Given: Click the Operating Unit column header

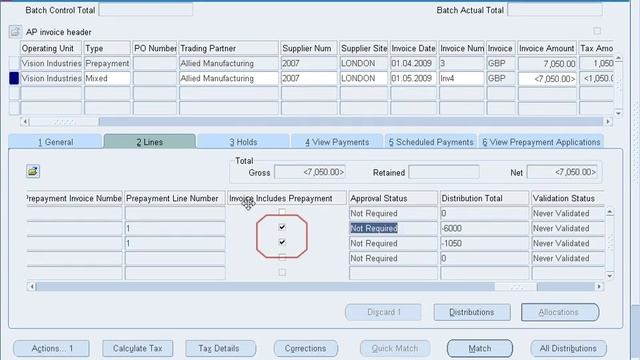Looking at the screenshot, I should click(51, 48).
